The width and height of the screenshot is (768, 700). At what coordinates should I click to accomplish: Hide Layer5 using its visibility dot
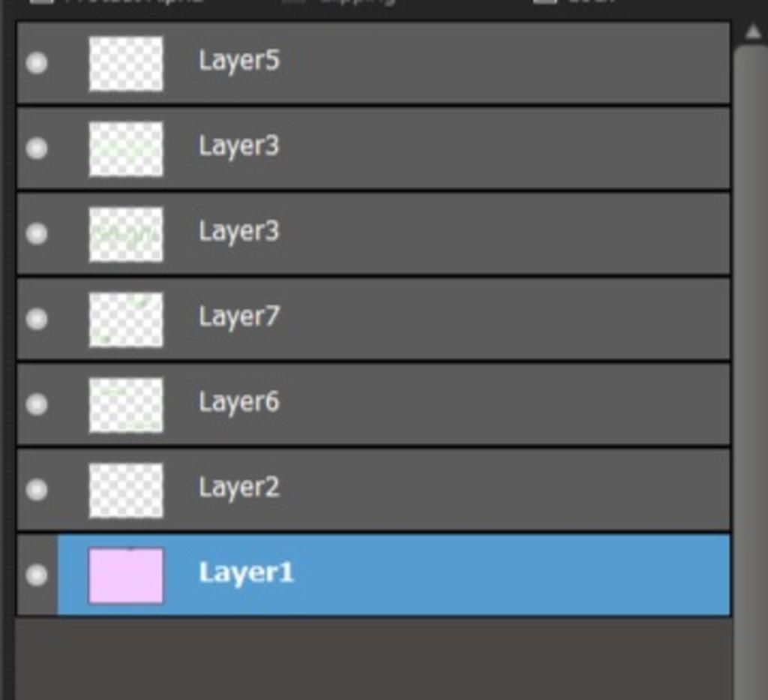(x=37, y=63)
